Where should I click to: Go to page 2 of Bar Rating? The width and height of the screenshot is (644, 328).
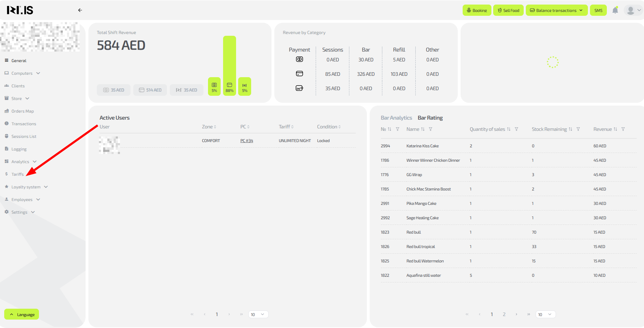pyautogui.click(x=504, y=315)
